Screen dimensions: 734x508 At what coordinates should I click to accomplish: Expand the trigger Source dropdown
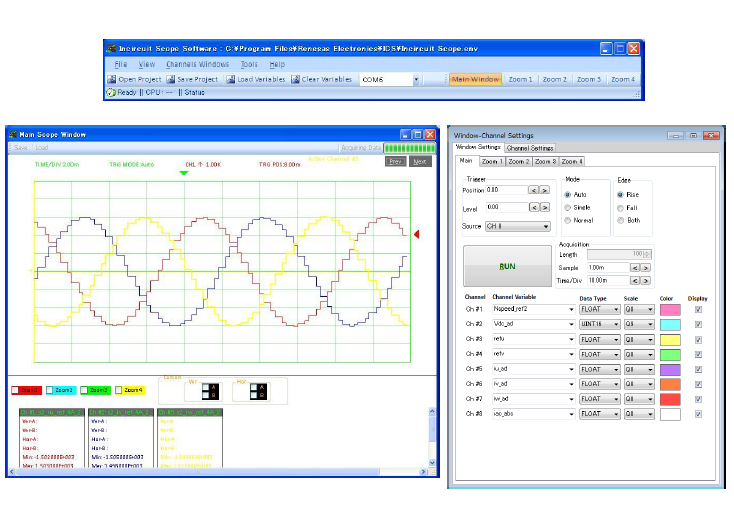(x=545, y=227)
